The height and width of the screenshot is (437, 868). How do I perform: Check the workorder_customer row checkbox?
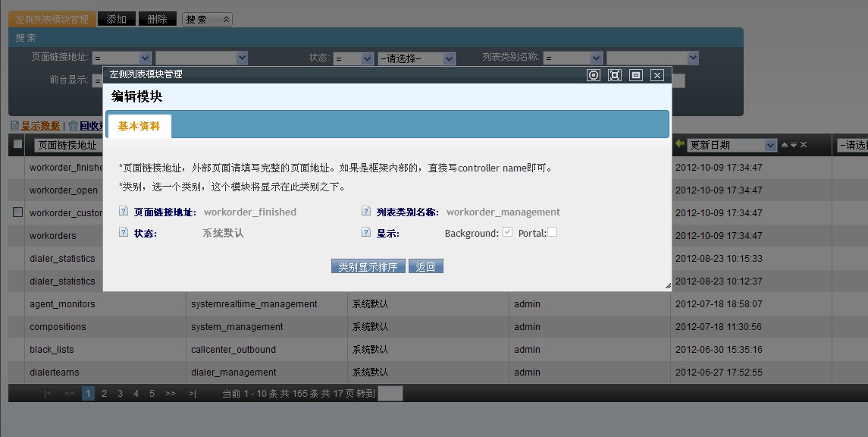pos(18,212)
